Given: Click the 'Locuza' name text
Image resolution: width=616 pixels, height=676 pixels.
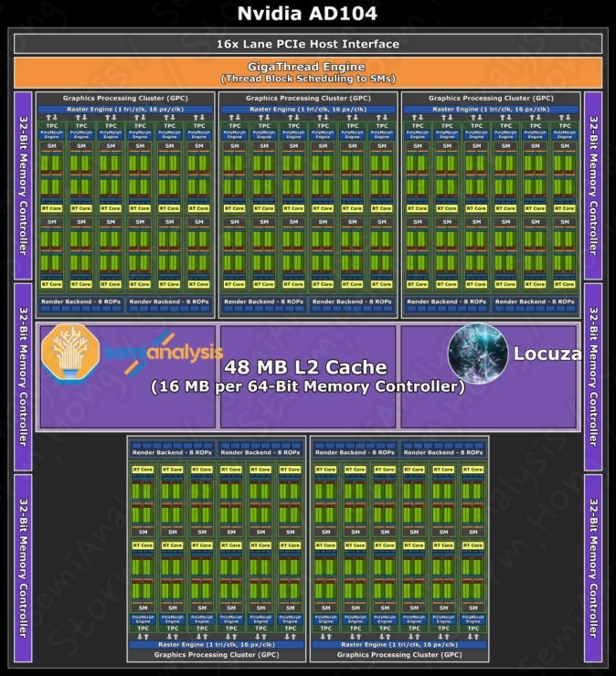Looking at the screenshot, I should coord(547,354).
